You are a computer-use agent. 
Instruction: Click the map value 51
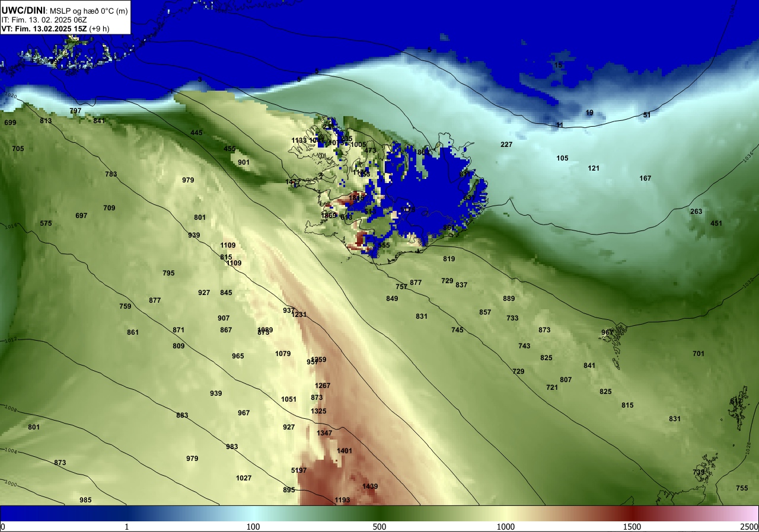coord(647,115)
